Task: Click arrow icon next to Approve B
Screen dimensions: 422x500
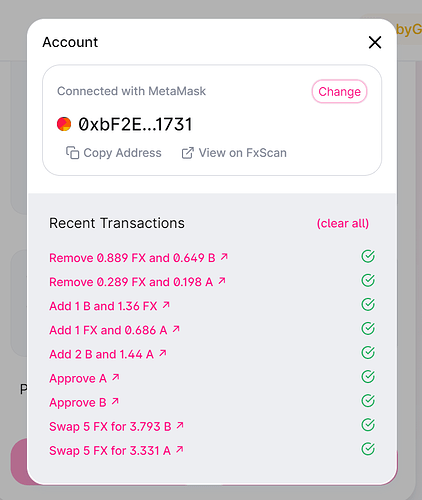Action: tap(115, 401)
